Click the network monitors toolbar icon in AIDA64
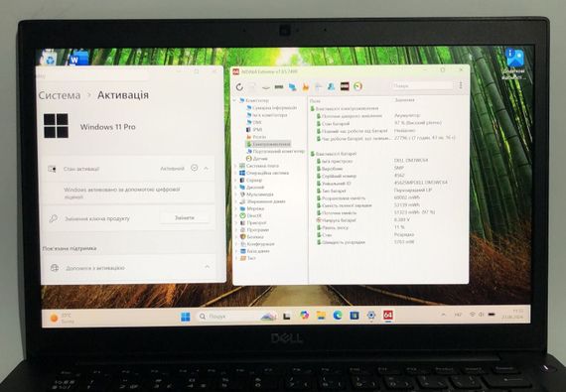This screenshot has height=392, width=566. point(292,87)
